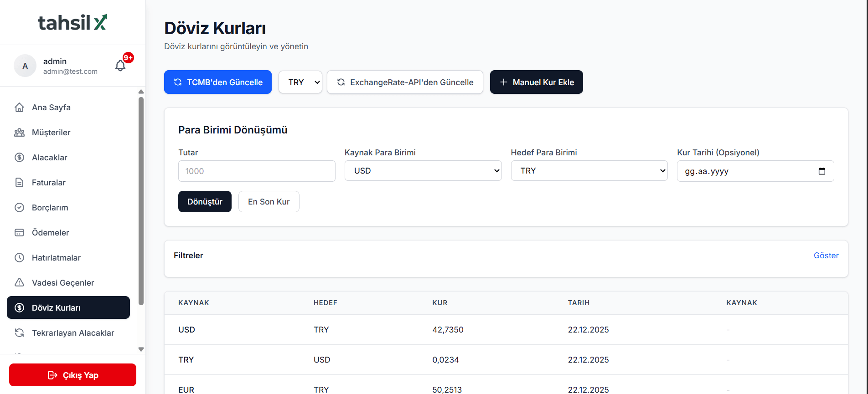Click the Manuel Kur Ekle button

(x=536, y=82)
